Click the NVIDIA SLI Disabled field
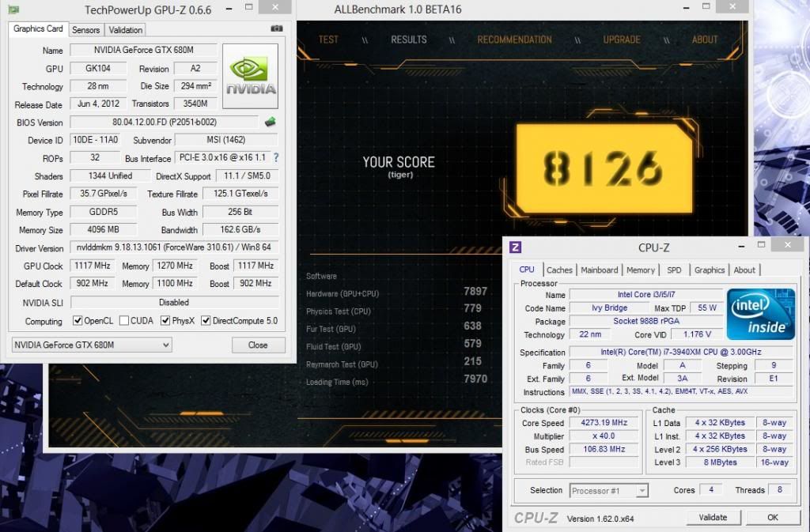This screenshot has height=532, width=810. pyautogui.click(x=174, y=303)
